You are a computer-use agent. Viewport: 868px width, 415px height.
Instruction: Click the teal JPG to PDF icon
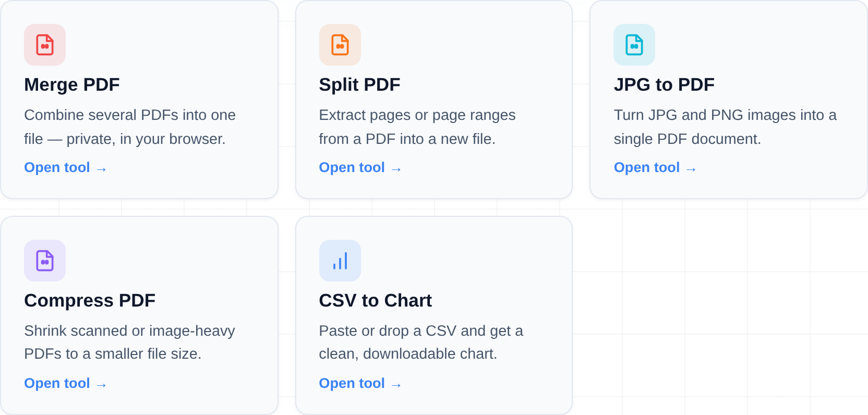coord(634,45)
